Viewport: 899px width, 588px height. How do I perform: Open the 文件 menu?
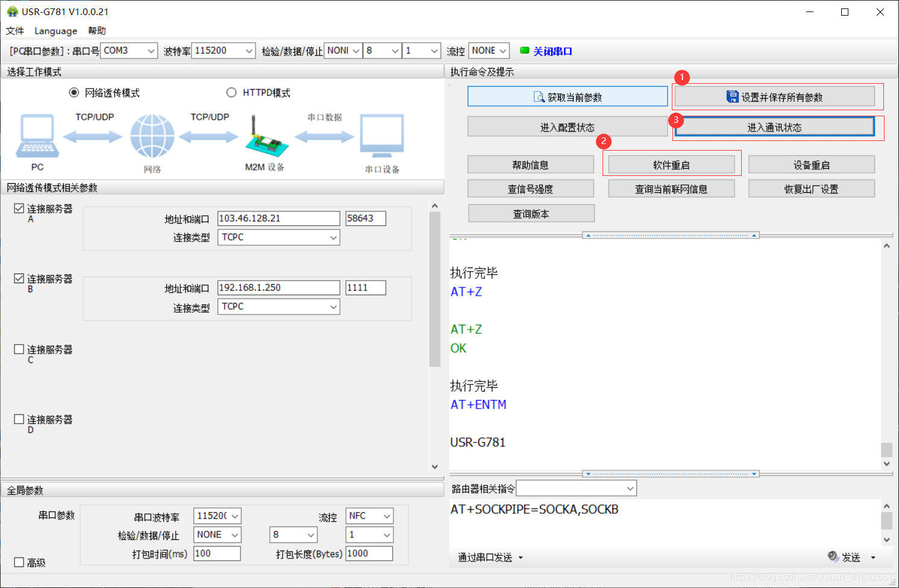(x=15, y=31)
